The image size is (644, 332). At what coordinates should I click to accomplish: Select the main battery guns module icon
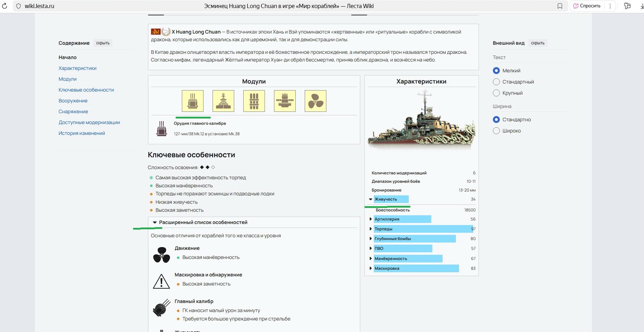click(x=192, y=101)
